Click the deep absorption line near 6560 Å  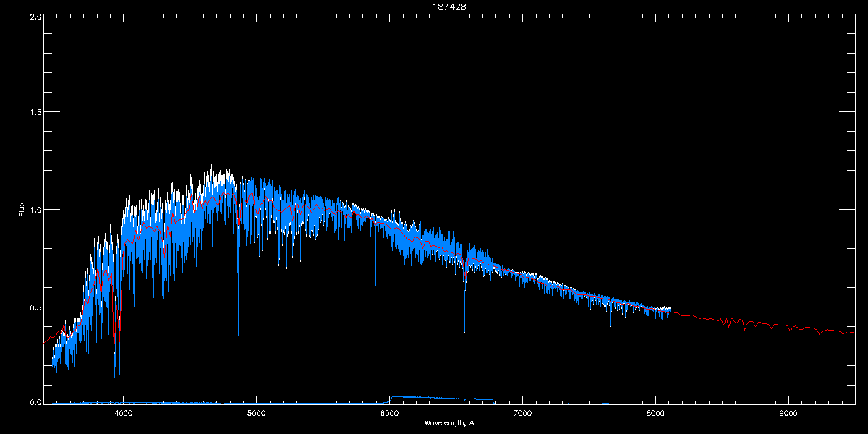click(x=464, y=304)
